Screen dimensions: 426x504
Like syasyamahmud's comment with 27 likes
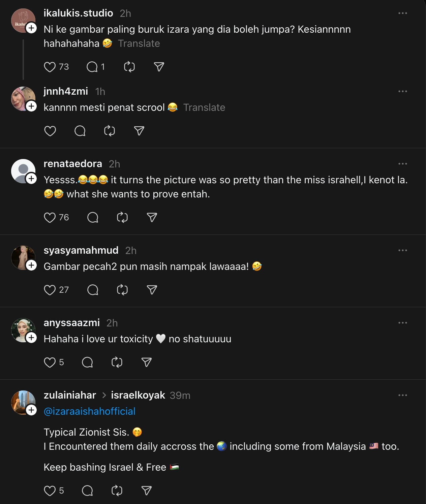50,290
